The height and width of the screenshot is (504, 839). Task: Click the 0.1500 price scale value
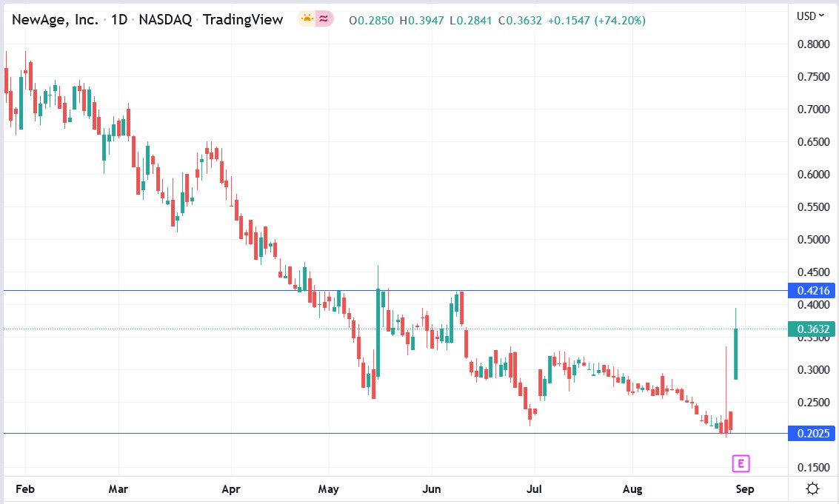813,467
